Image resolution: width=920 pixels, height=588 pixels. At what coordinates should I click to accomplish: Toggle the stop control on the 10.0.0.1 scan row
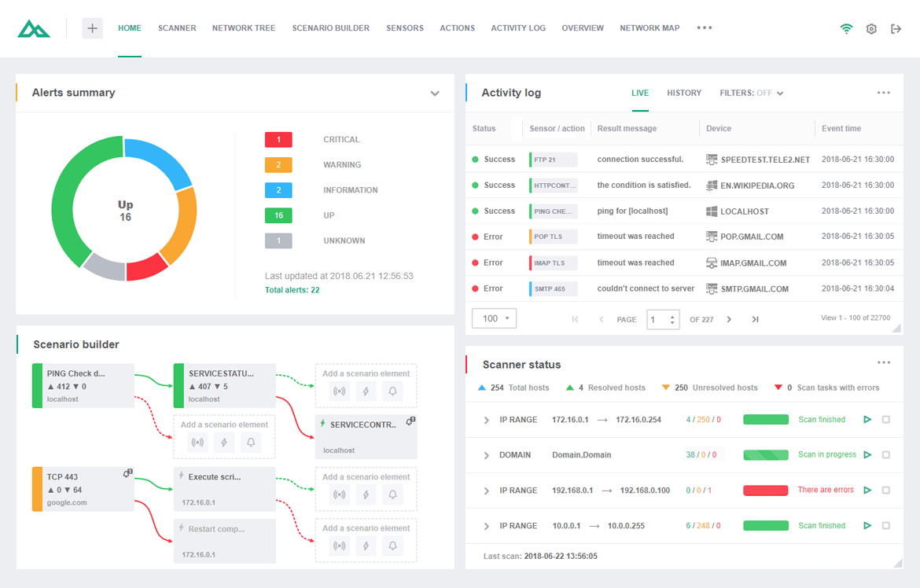[885, 525]
